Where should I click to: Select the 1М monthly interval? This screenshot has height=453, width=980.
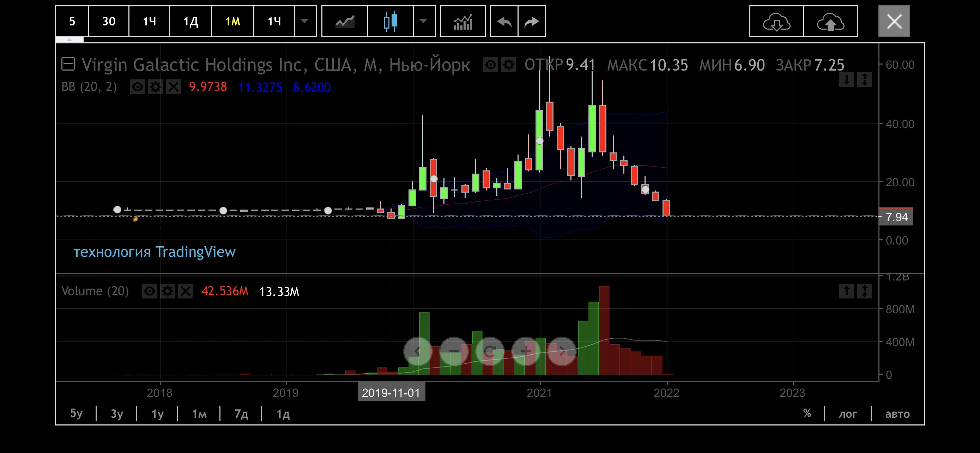[232, 21]
